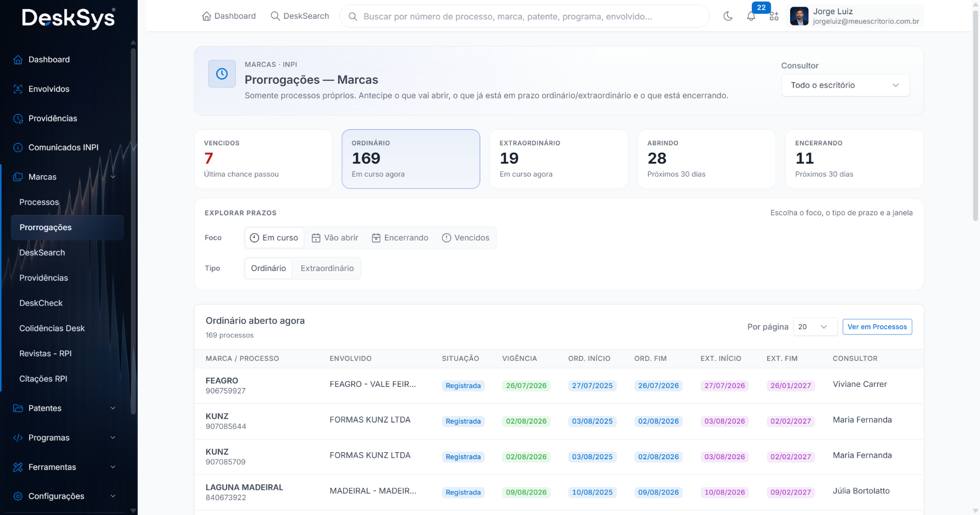The height and width of the screenshot is (515, 980).
Task: Expand the Patentes sidebar section
Action: pyautogui.click(x=65, y=408)
